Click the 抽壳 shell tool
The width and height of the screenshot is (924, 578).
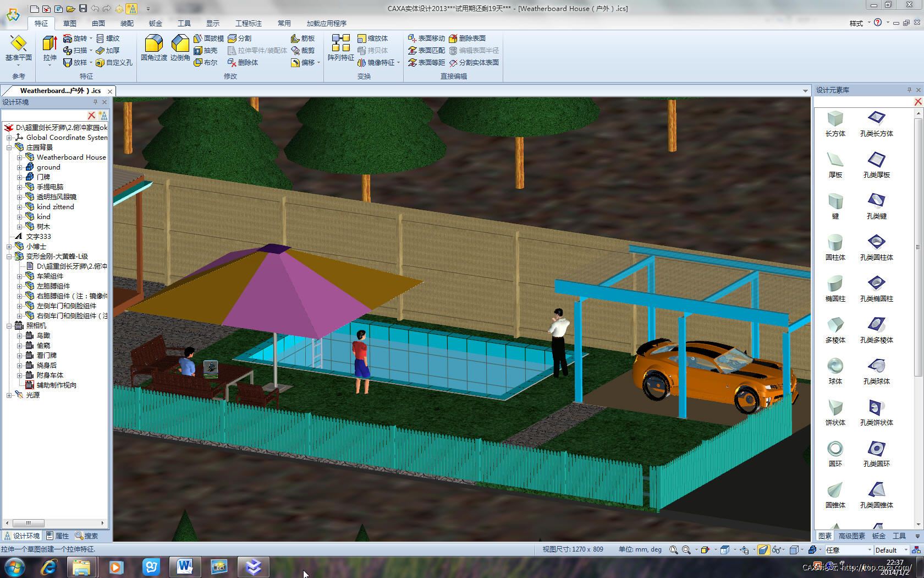(205, 51)
